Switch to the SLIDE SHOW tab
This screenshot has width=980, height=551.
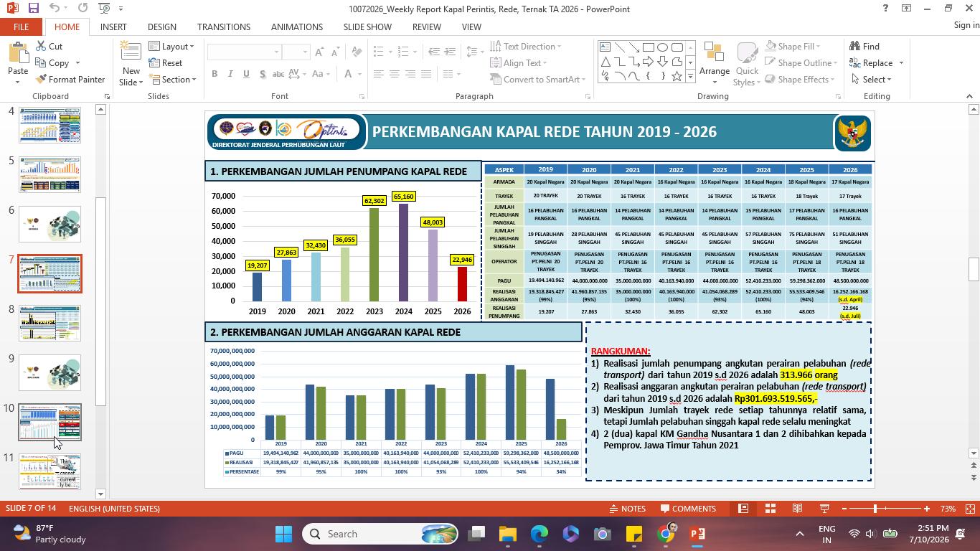367,27
